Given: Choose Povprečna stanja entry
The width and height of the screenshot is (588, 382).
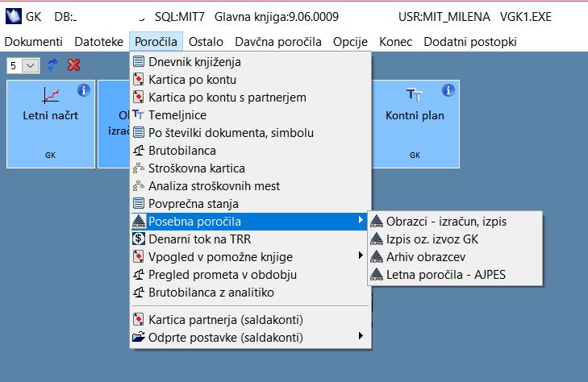Looking at the screenshot, I should tap(251, 203).
